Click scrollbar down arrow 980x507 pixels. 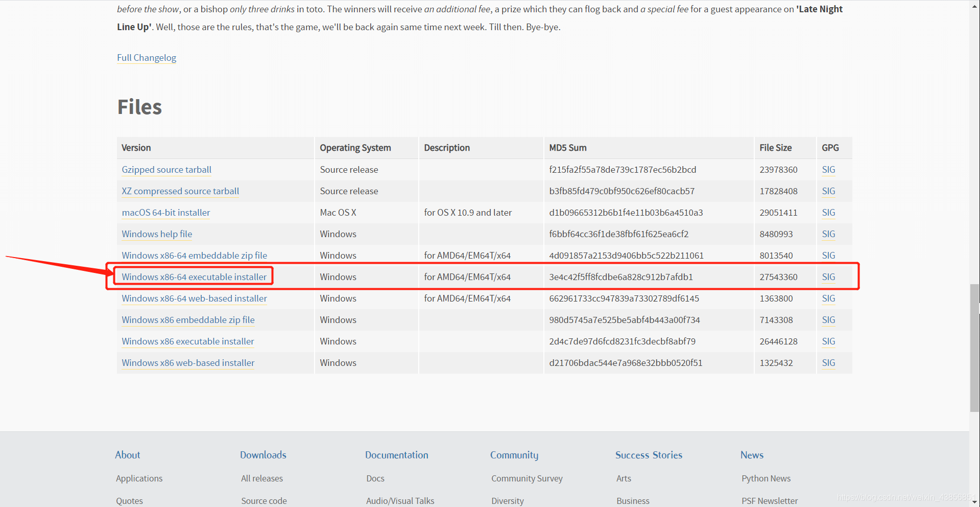(x=974, y=502)
